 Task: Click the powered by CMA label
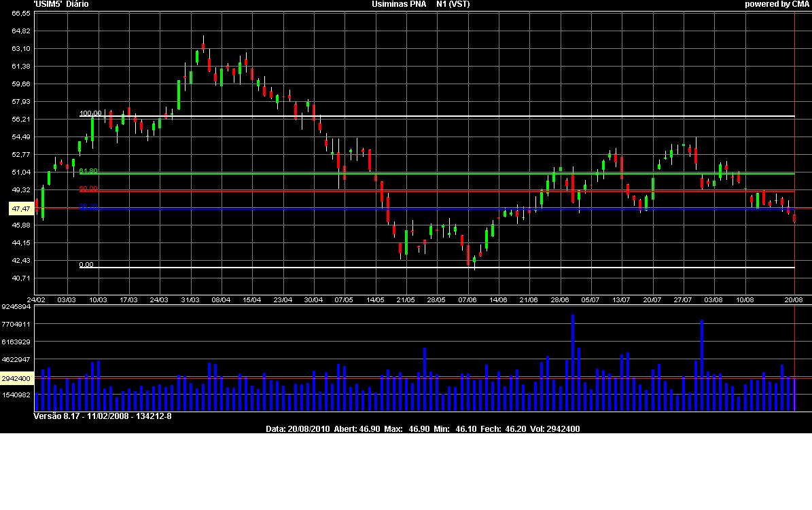tap(777, 4)
